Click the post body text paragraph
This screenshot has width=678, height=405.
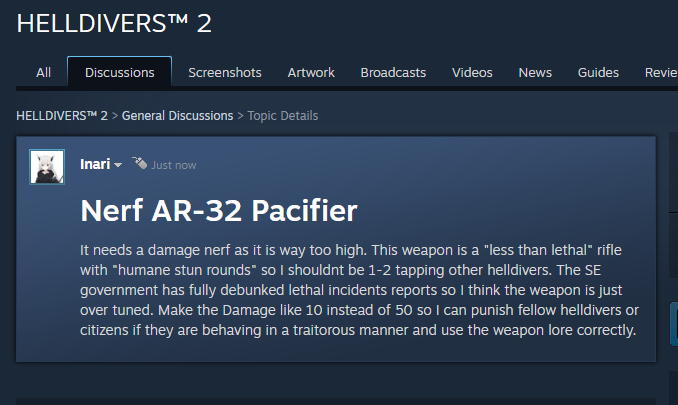tap(359, 290)
